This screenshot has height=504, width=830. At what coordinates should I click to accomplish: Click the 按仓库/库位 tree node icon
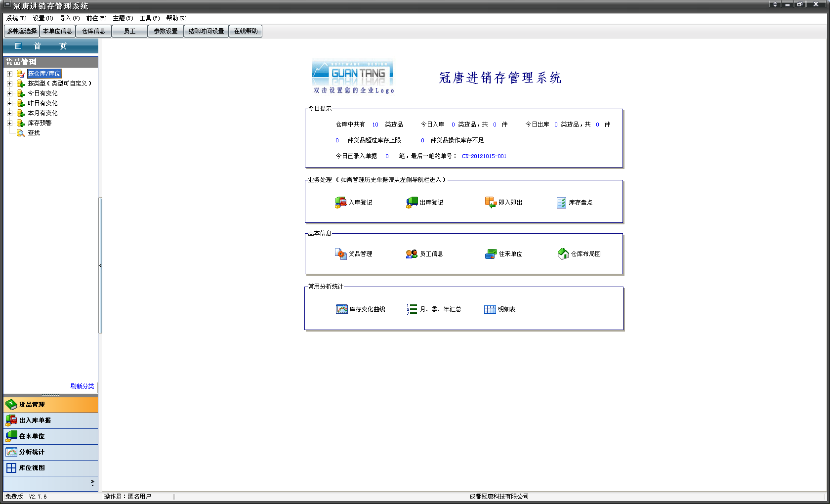tap(21, 74)
